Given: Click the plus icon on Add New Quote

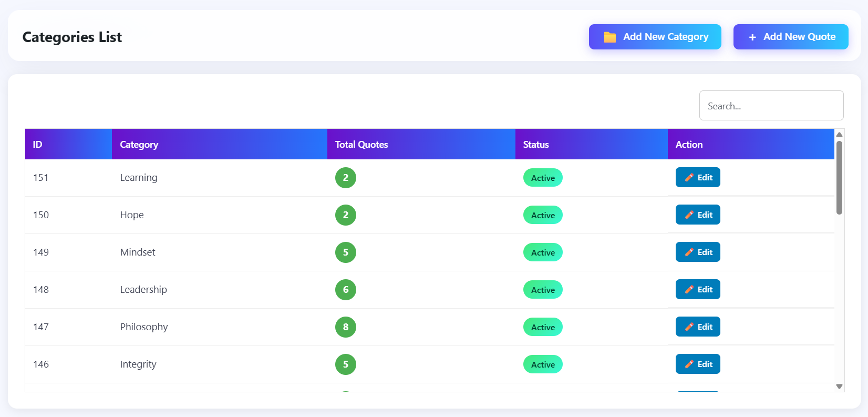Looking at the screenshot, I should pyautogui.click(x=752, y=37).
